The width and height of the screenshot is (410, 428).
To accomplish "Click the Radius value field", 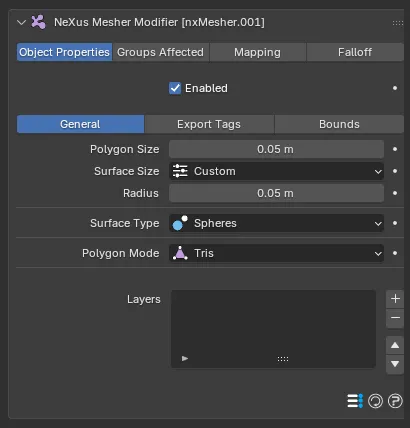I will click(276, 193).
